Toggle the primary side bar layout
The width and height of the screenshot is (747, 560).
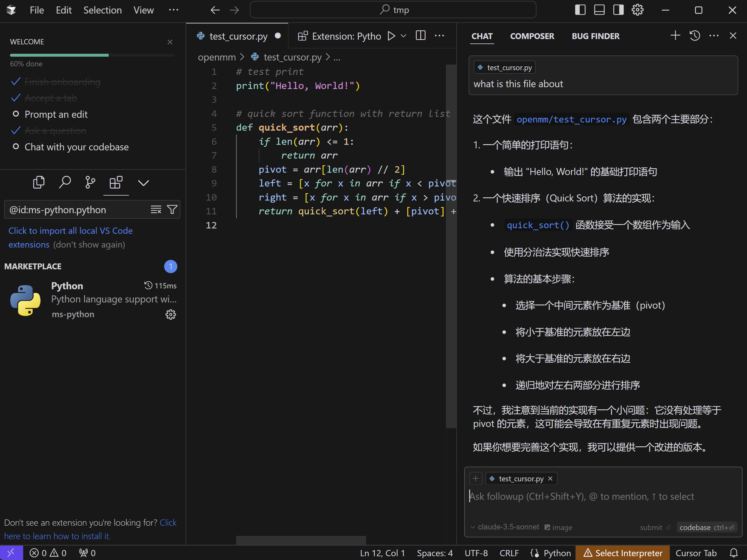point(580,10)
